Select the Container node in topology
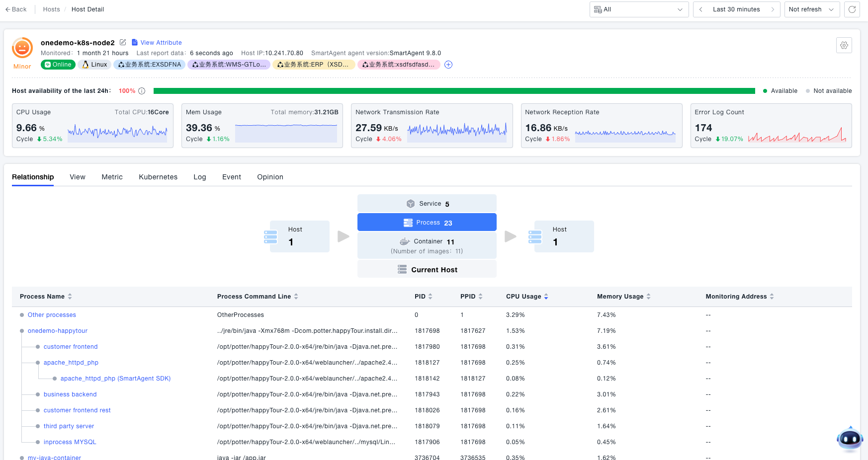 [x=427, y=245]
